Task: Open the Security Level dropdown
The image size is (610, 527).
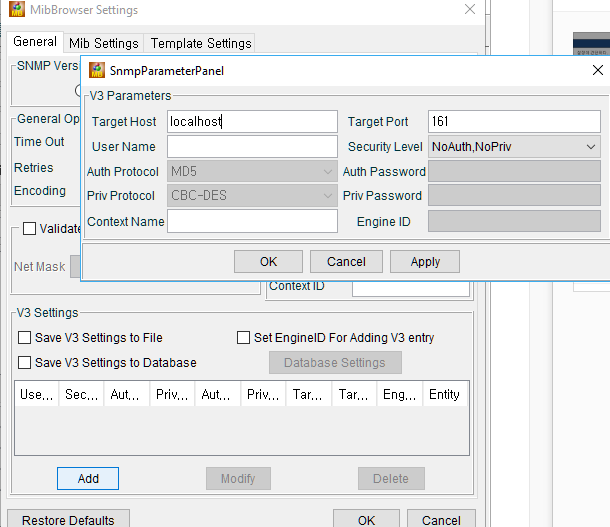Action: point(514,147)
